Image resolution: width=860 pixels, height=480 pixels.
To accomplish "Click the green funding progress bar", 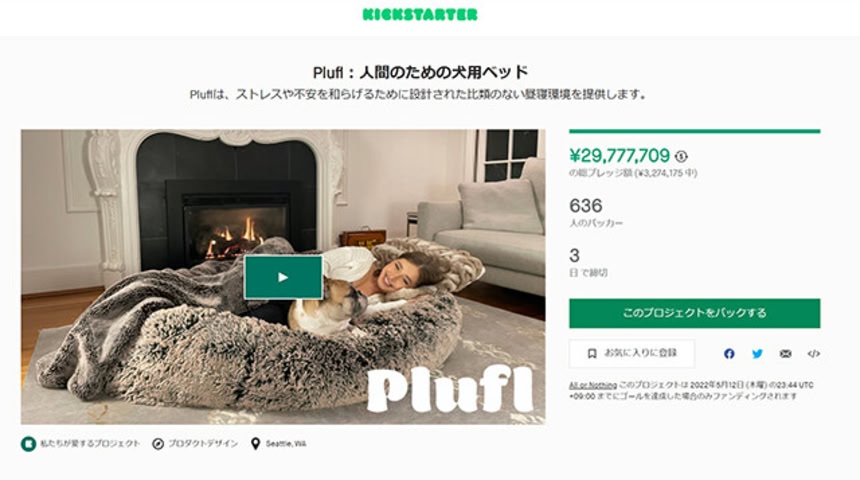I will 694,131.
